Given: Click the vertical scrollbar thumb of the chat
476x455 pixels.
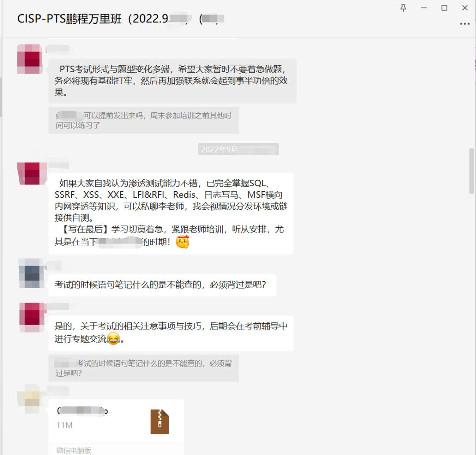Looking at the screenshot, I should tap(472, 171).
